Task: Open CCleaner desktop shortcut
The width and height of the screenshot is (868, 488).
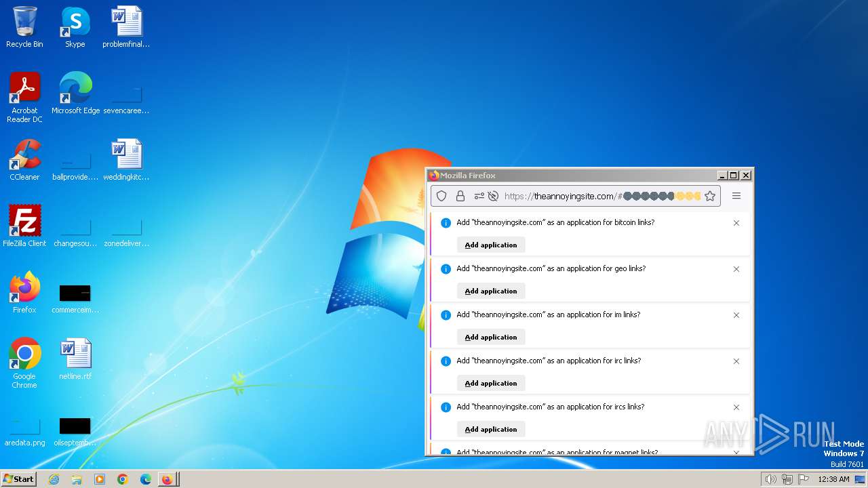Action: [x=24, y=160]
